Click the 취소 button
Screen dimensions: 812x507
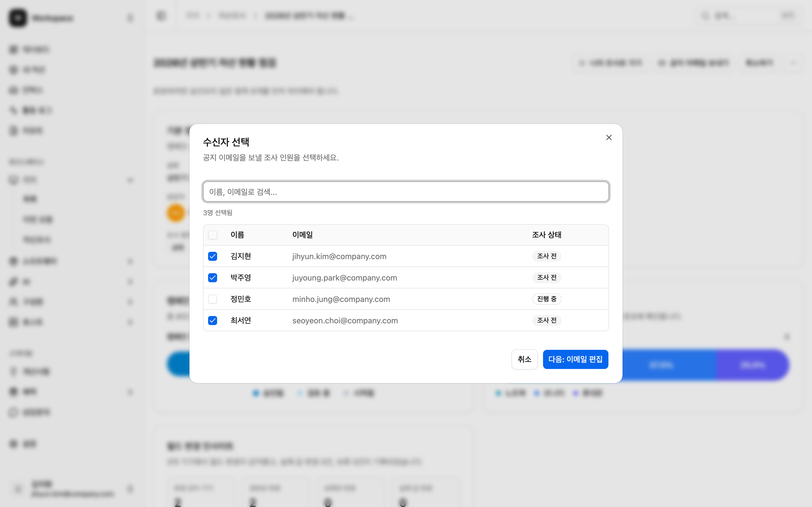(524, 359)
